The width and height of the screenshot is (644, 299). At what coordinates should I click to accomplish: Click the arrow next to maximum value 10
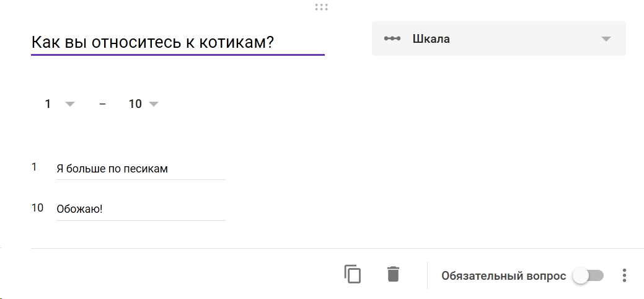click(153, 104)
